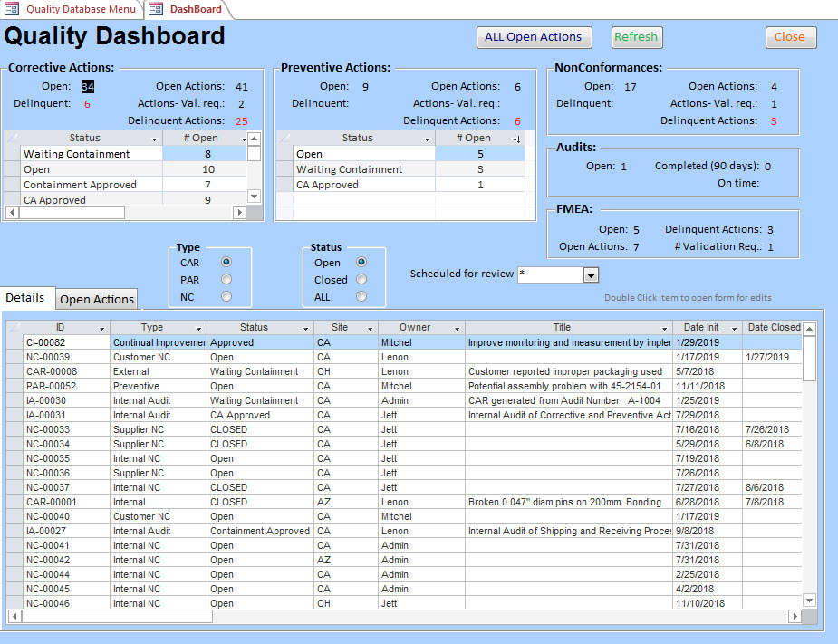The width and height of the screenshot is (838, 644).
Task: Click details grid scroll up arrow
Action: click(809, 329)
